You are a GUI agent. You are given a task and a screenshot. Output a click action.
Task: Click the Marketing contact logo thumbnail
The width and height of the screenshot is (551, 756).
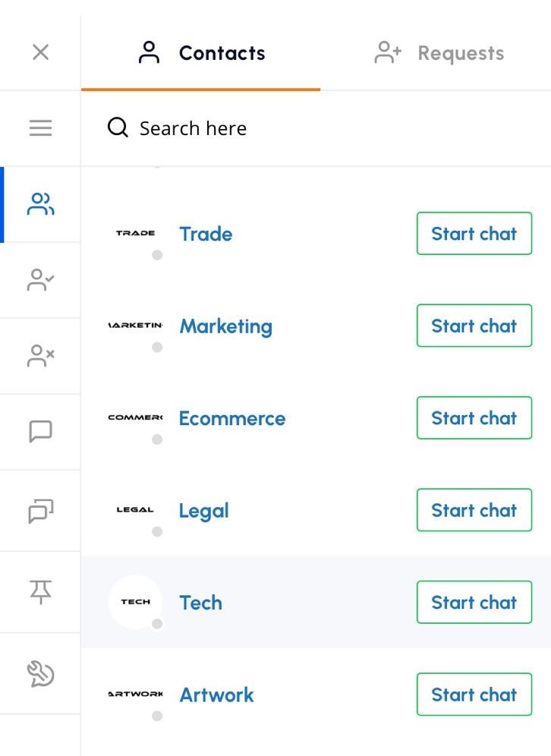(135, 326)
